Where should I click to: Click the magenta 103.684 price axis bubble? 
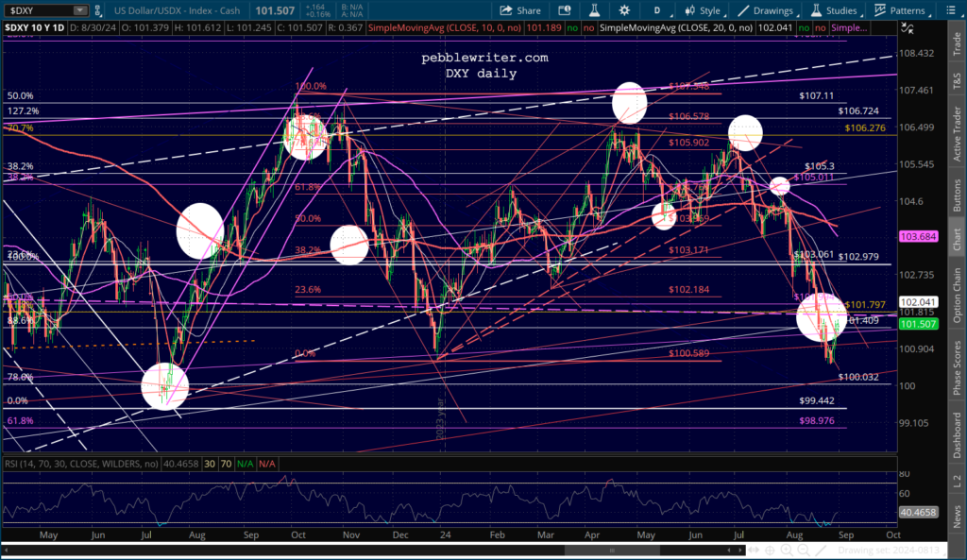[918, 236]
